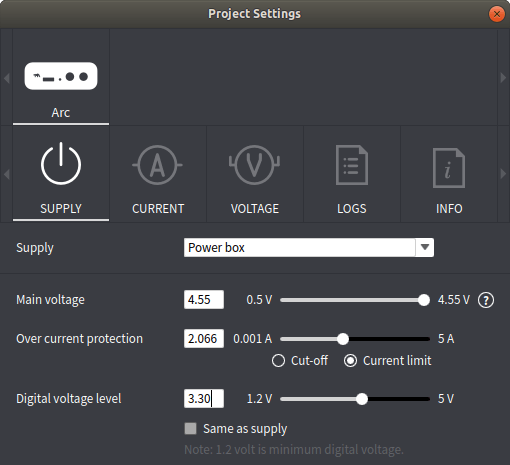Screen dimensions: 510x465
Task: Open the Supply Power box dropdown
Action: (x=309, y=247)
